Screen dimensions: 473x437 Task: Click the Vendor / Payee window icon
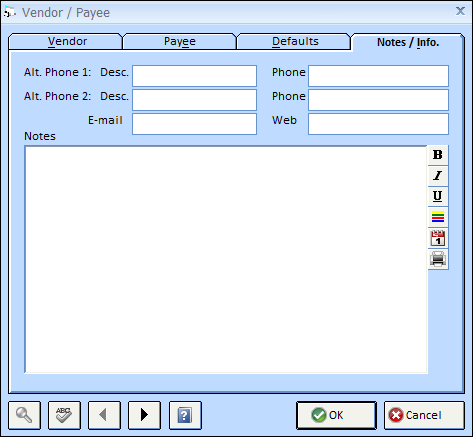(x=10, y=13)
